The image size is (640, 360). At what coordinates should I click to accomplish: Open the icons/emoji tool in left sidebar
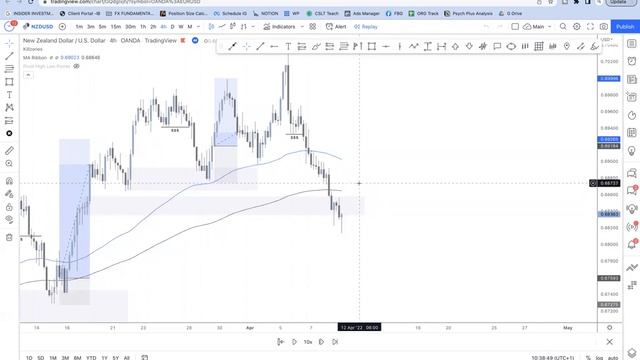(9, 133)
